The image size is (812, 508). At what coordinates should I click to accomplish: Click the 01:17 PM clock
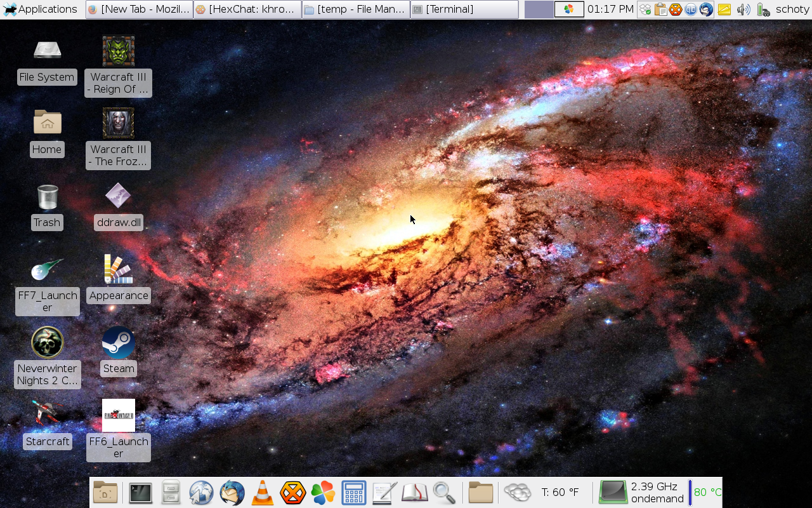tap(610, 9)
